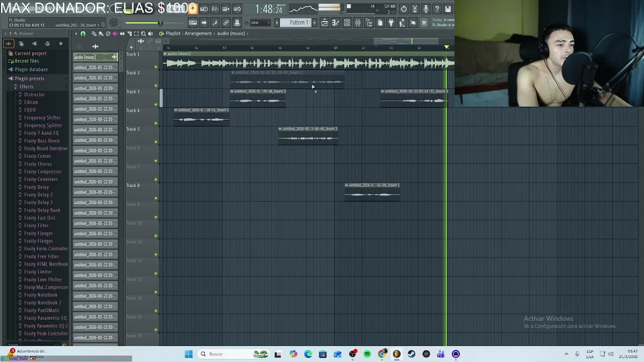
Task: Open Spotify from taskbar
Action: coord(367,354)
